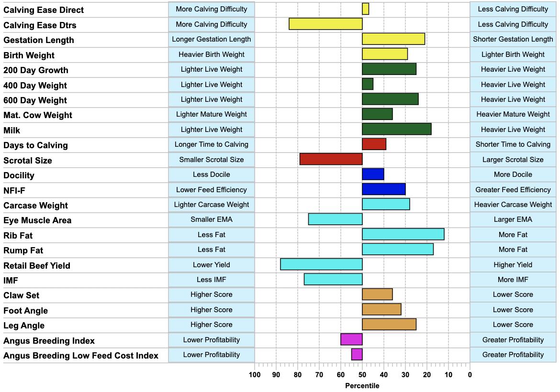Select the red Scrotal Size bar
The image size is (560, 392).
coord(331,159)
